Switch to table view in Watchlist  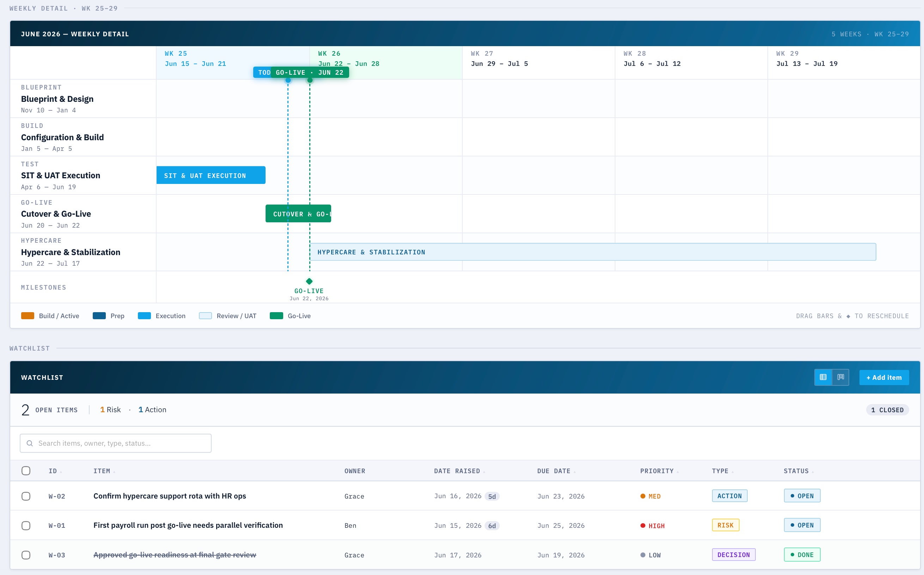click(823, 377)
